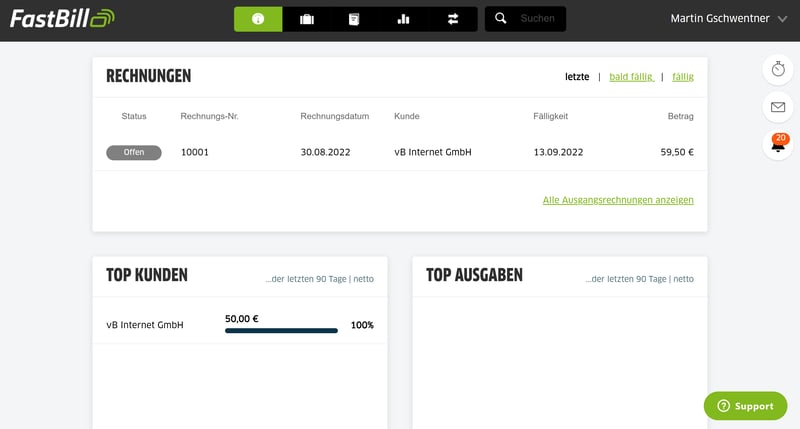
Task: Switch to the 'bald fällig' filter
Action: [x=630, y=77]
